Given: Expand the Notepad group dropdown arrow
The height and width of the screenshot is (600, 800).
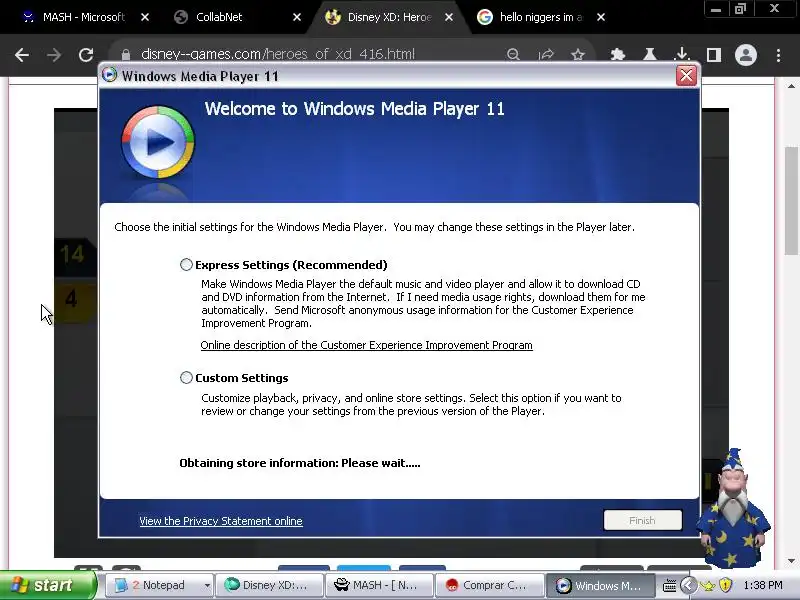Looking at the screenshot, I should click(207, 585).
